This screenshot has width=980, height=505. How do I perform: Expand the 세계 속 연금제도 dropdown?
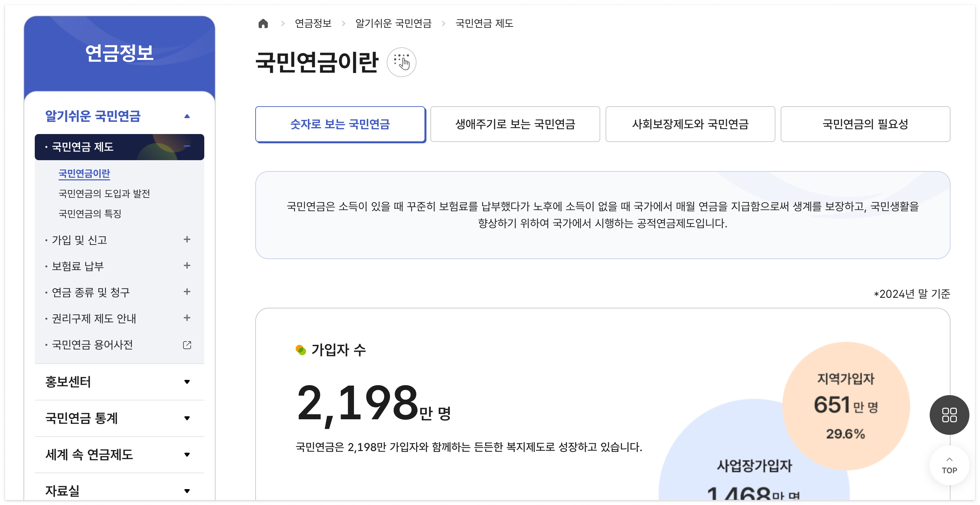[187, 455]
